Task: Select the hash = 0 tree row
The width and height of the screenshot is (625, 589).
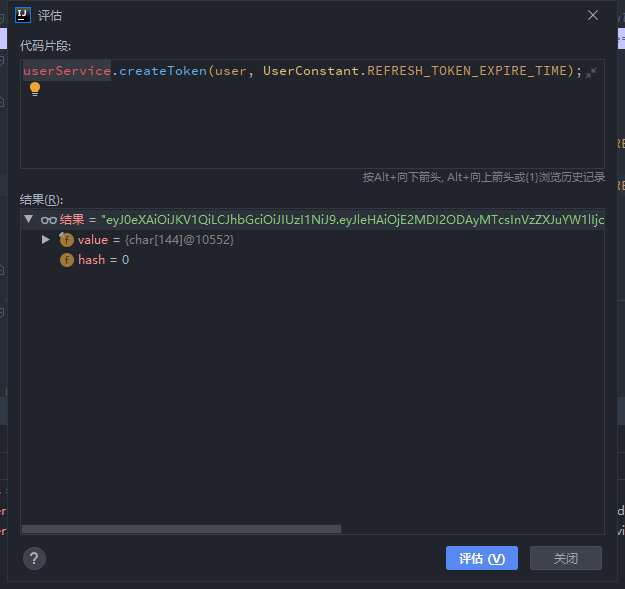Action: click(103, 260)
